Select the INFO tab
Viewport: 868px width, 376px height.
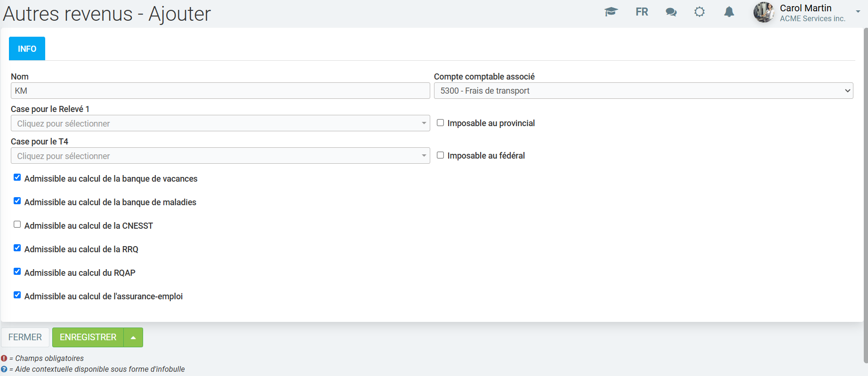point(27,49)
